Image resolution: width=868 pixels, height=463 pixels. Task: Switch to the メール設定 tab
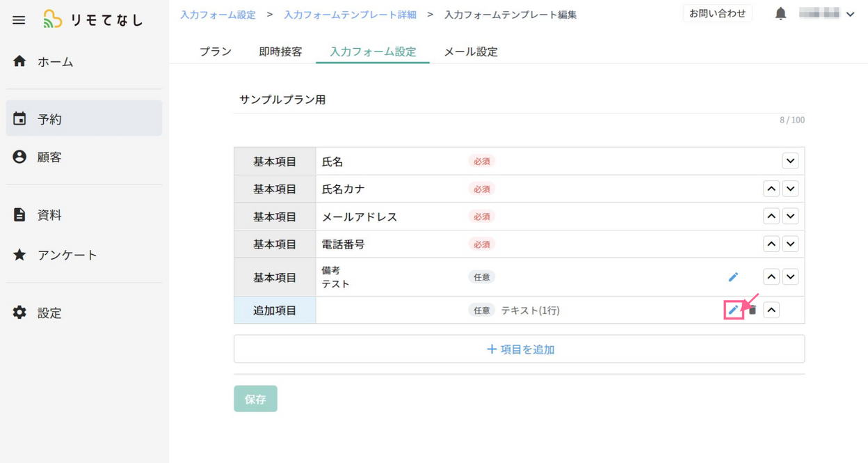point(470,52)
